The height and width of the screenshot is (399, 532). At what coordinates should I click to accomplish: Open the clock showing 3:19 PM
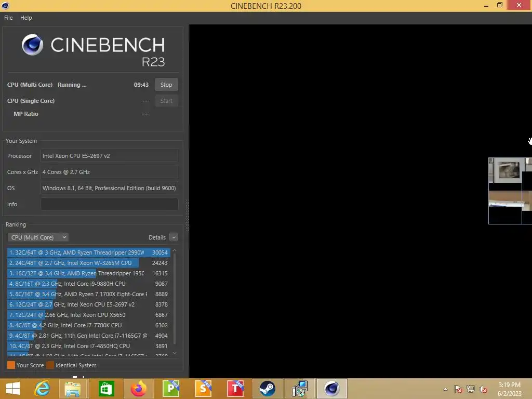pos(509,389)
